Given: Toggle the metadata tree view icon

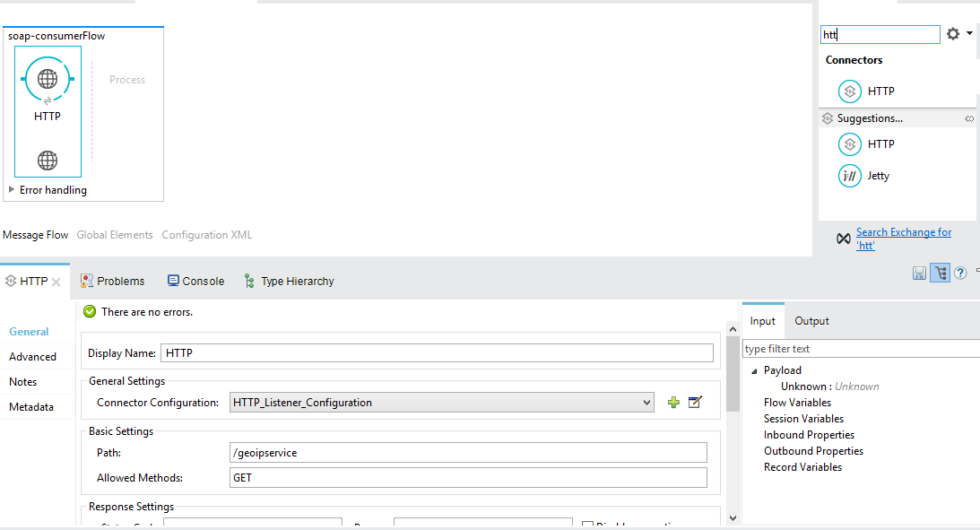Looking at the screenshot, I should pos(940,274).
